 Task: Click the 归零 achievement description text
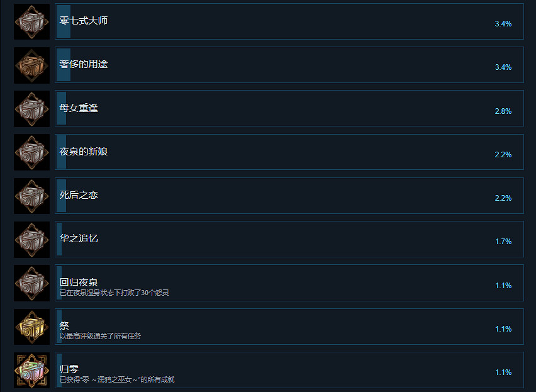pos(117,379)
